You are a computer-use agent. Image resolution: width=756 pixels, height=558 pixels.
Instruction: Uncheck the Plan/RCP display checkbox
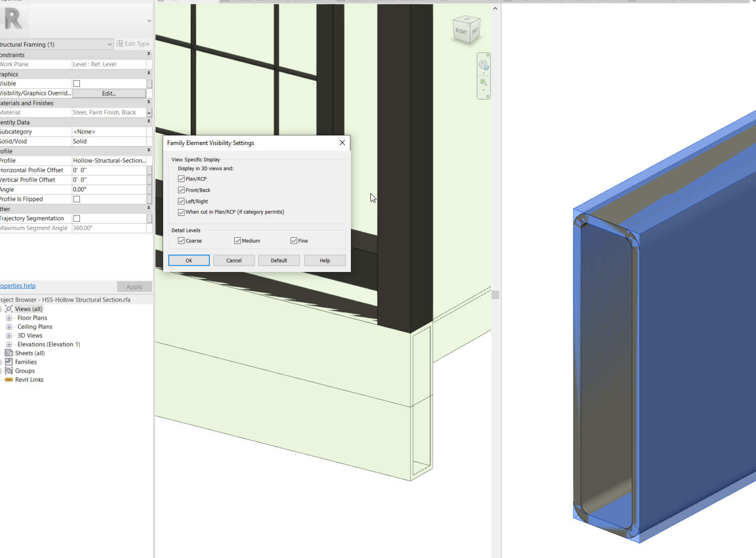[181, 179]
